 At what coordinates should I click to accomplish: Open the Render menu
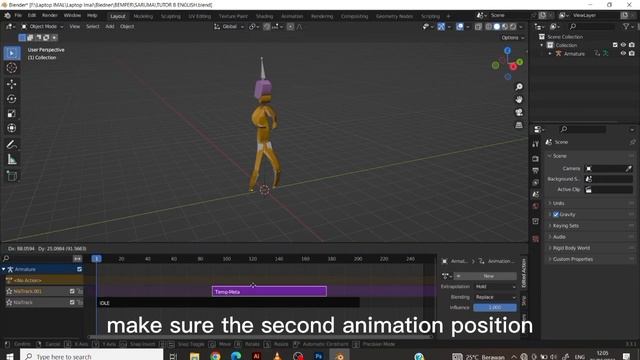click(50, 16)
